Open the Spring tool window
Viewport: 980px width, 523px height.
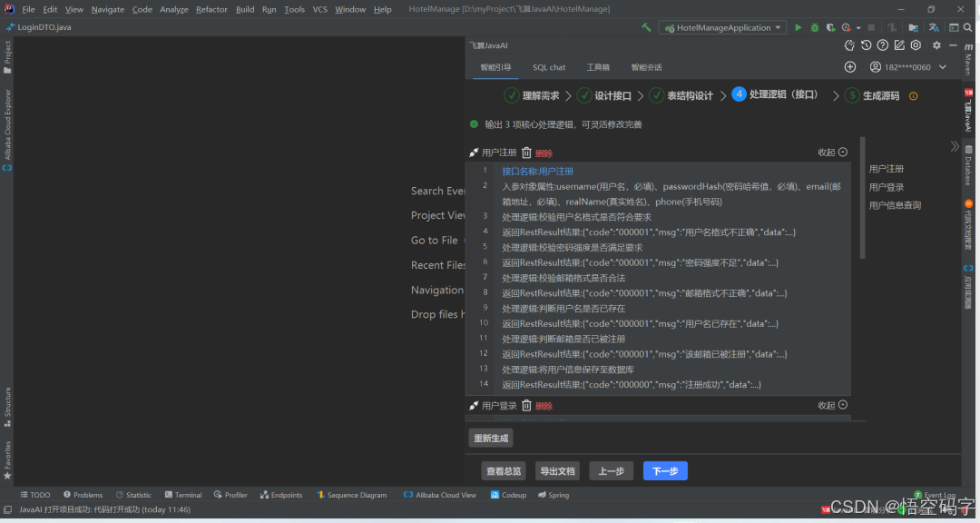coord(554,495)
